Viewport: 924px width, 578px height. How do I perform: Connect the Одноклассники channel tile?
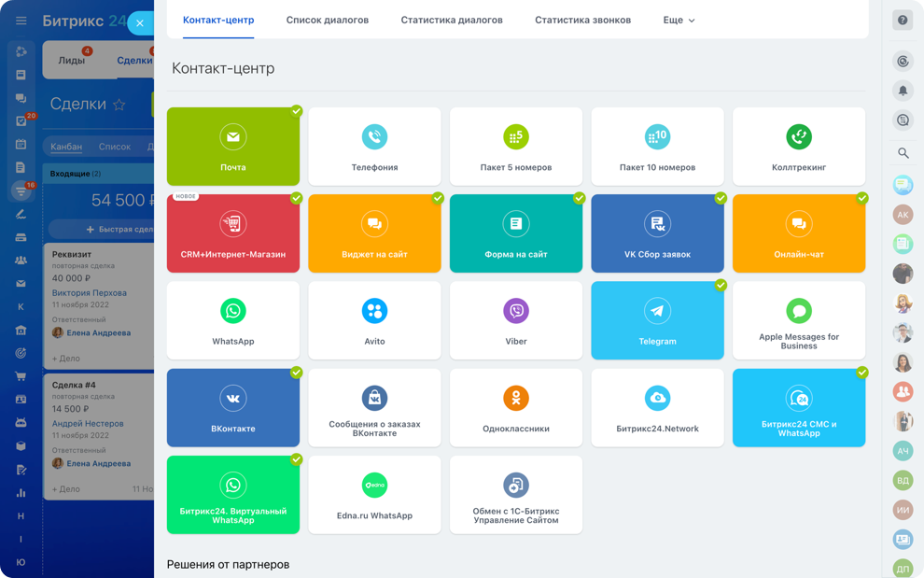(x=515, y=407)
